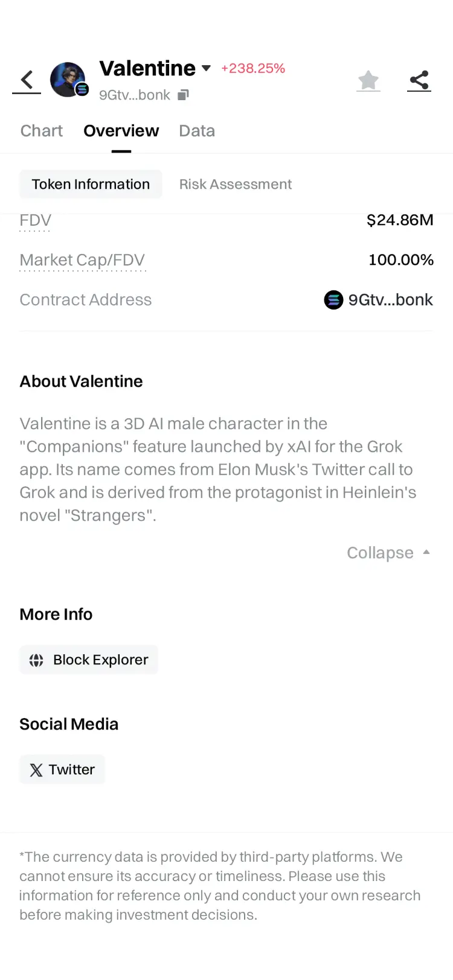Share this token via the share icon
Image resolution: width=453 pixels, height=980 pixels.
tap(419, 80)
